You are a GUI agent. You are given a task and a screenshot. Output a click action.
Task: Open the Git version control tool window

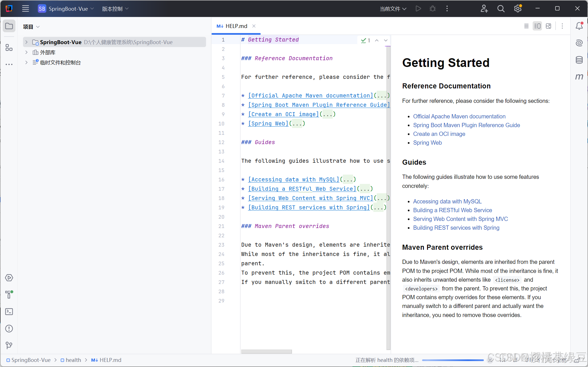[x=9, y=345]
